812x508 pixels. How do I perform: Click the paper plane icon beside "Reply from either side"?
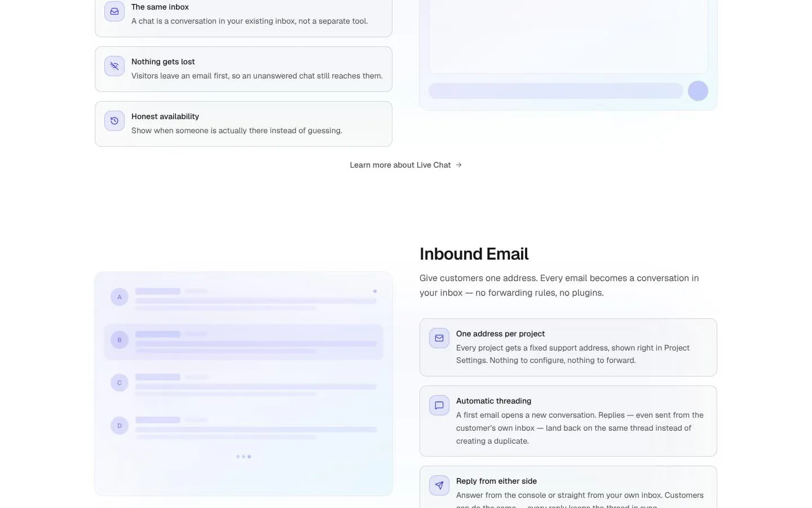click(x=439, y=485)
